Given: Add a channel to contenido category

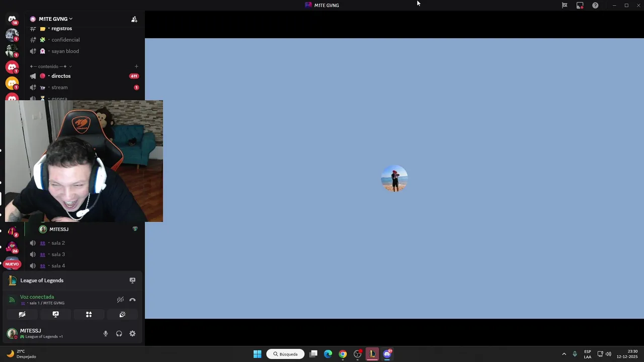Looking at the screenshot, I should pos(136,66).
